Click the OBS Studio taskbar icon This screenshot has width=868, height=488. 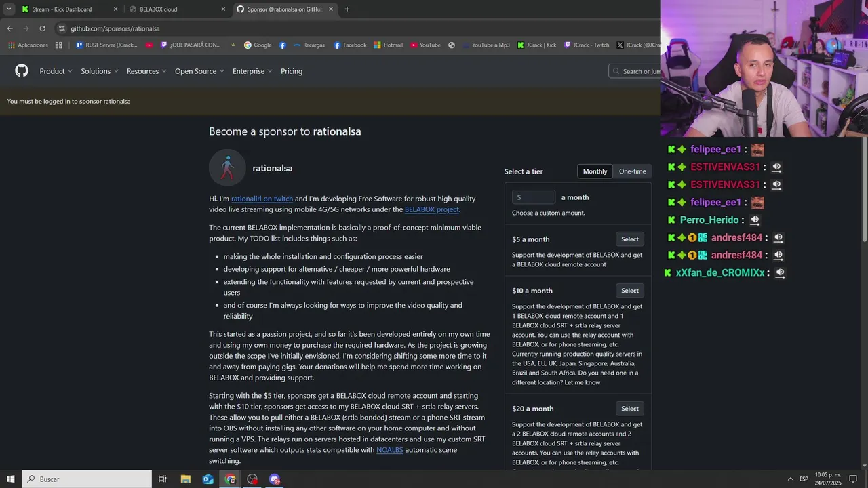click(x=252, y=479)
